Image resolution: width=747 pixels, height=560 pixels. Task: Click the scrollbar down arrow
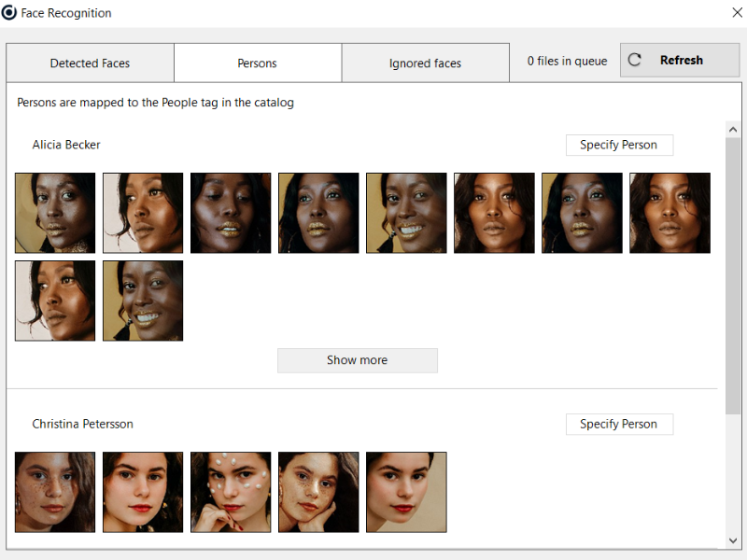pyautogui.click(x=733, y=540)
